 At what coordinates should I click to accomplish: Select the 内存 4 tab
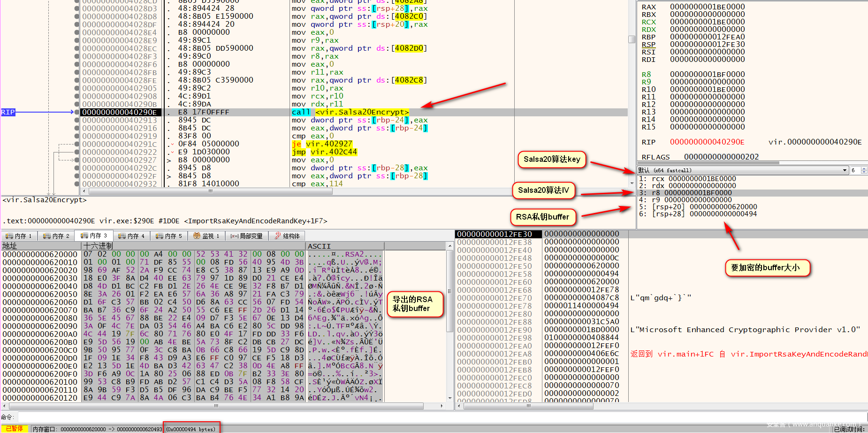[132, 236]
